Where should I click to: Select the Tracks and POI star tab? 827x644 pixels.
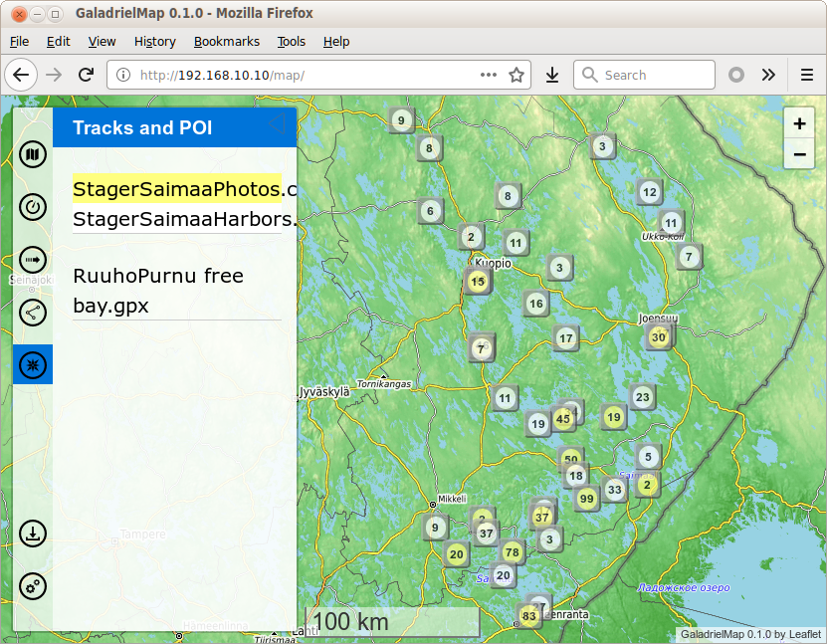(33, 364)
